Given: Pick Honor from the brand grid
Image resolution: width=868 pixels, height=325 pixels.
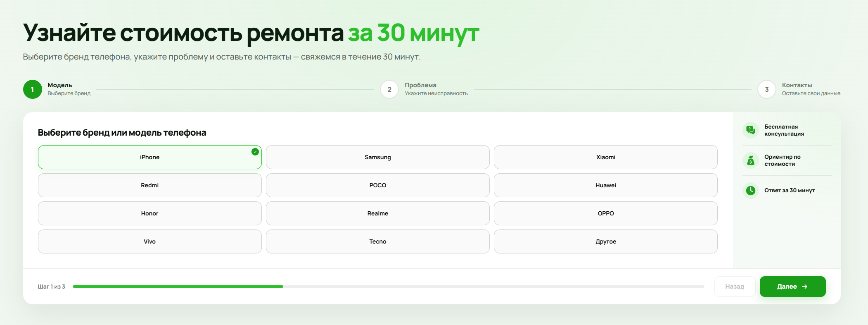Looking at the screenshot, I should click(x=149, y=213).
